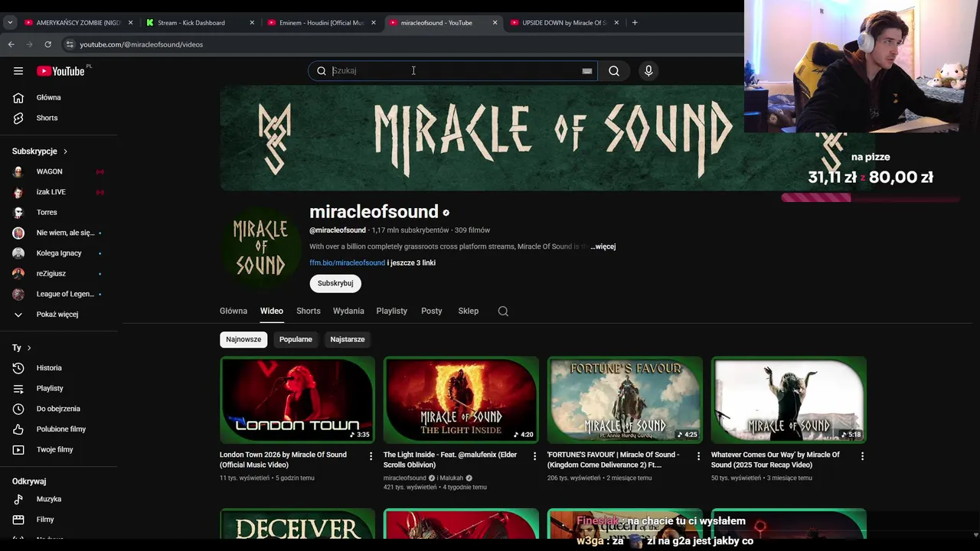
Task: Open Playlisty in the sidebar
Action: coord(59,389)
